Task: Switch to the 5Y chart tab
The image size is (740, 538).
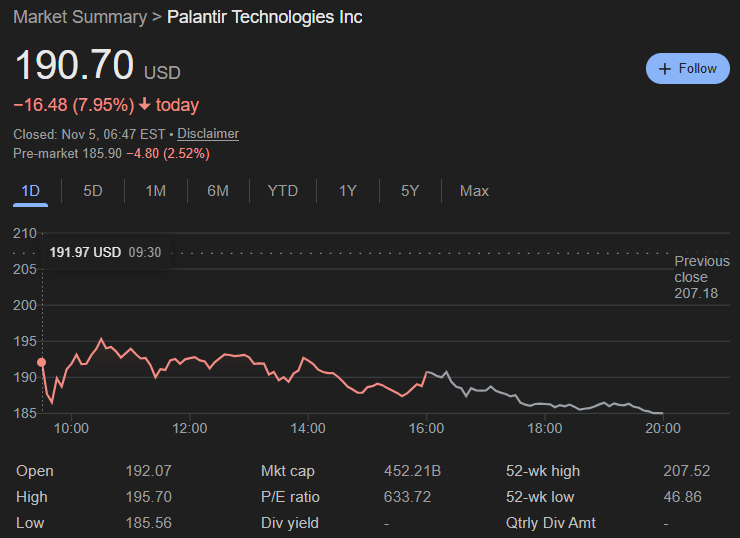Action: [x=410, y=190]
